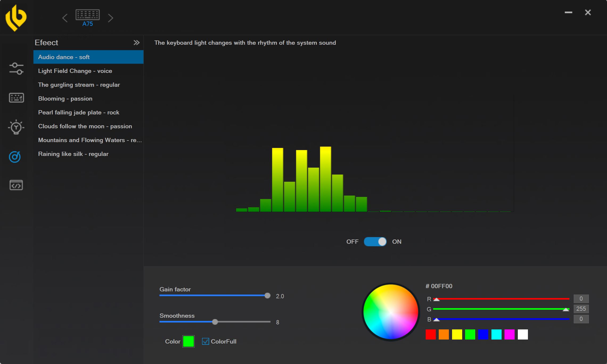The height and width of the screenshot is (364, 607).
Task: Click the green Color preview box
Action: 188,341
